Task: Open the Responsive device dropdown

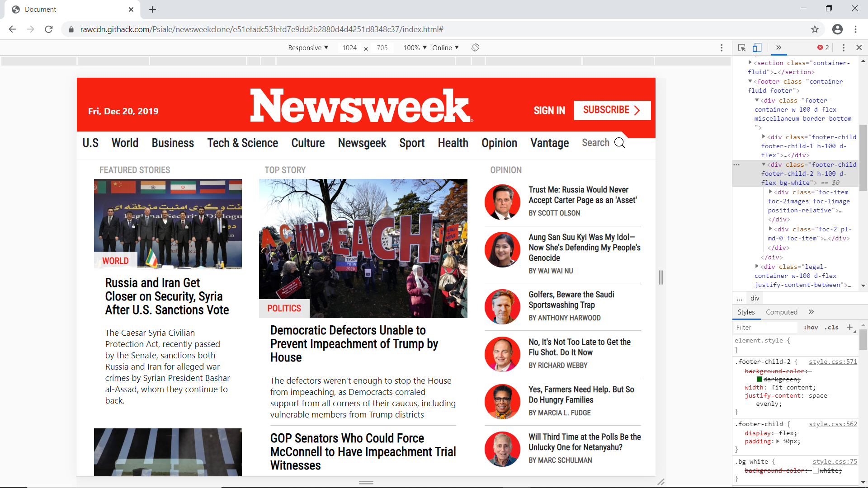Action: (308, 48)
